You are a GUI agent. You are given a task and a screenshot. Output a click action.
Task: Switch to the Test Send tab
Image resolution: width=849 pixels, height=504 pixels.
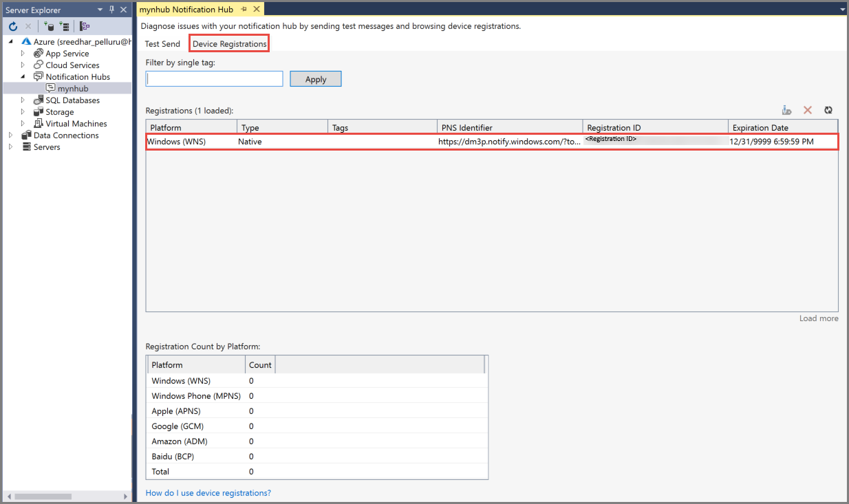pyautogui.click(x=162, y=43)
